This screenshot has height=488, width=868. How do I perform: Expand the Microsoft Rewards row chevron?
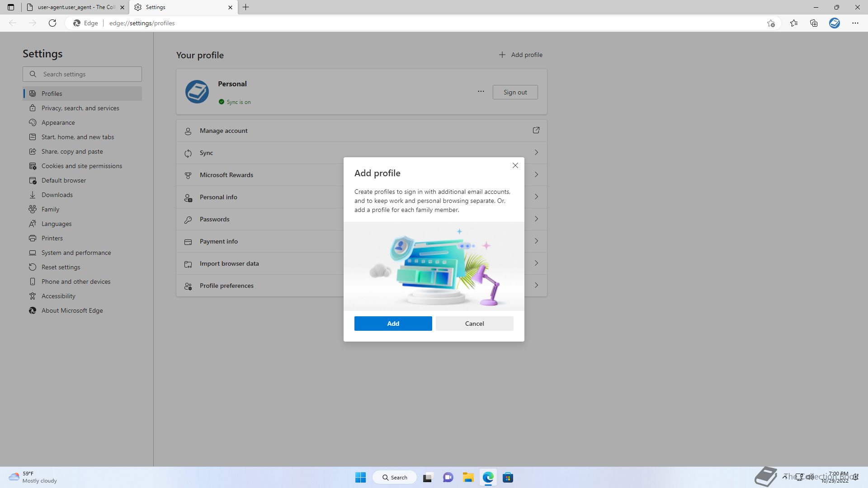click(x=536, y=174)
